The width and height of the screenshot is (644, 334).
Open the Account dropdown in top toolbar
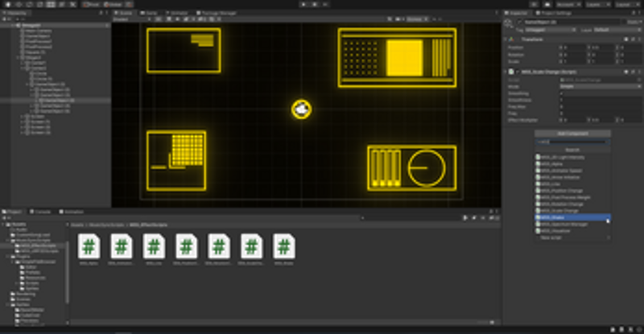[x=568, y=5]
